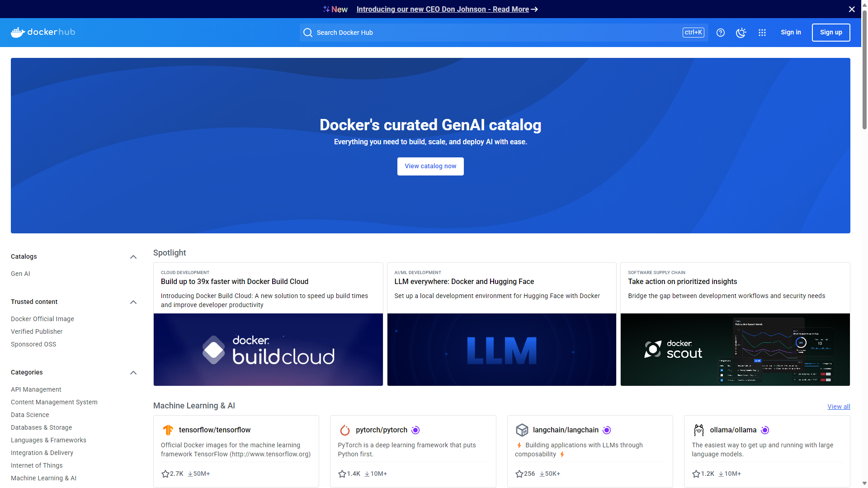Click download icon on ollama card
Viewport: 868px width, 488px height.
721,474
